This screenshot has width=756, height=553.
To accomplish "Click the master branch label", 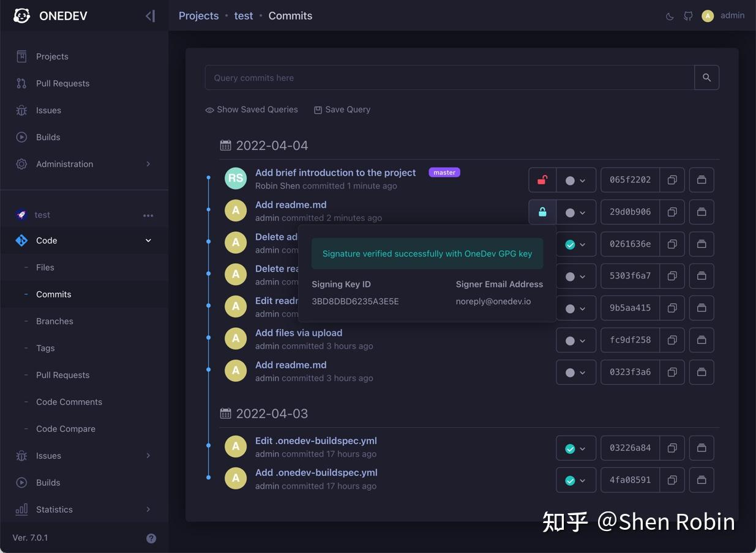I will (x=444, y=173).
